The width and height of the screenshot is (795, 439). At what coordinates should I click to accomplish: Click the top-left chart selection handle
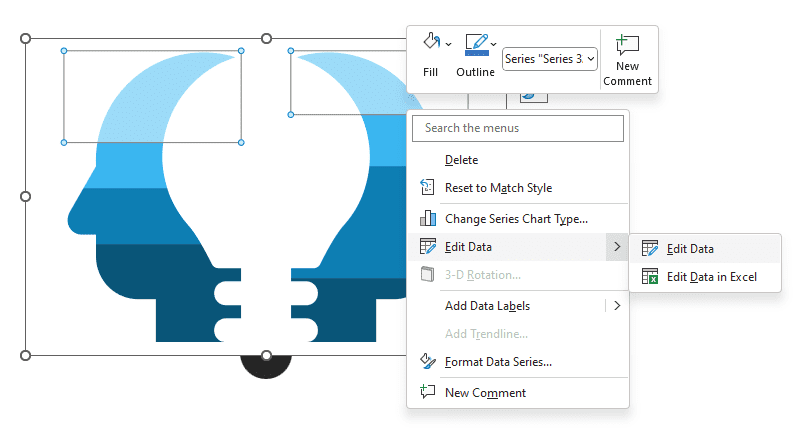tap(25, 39)
